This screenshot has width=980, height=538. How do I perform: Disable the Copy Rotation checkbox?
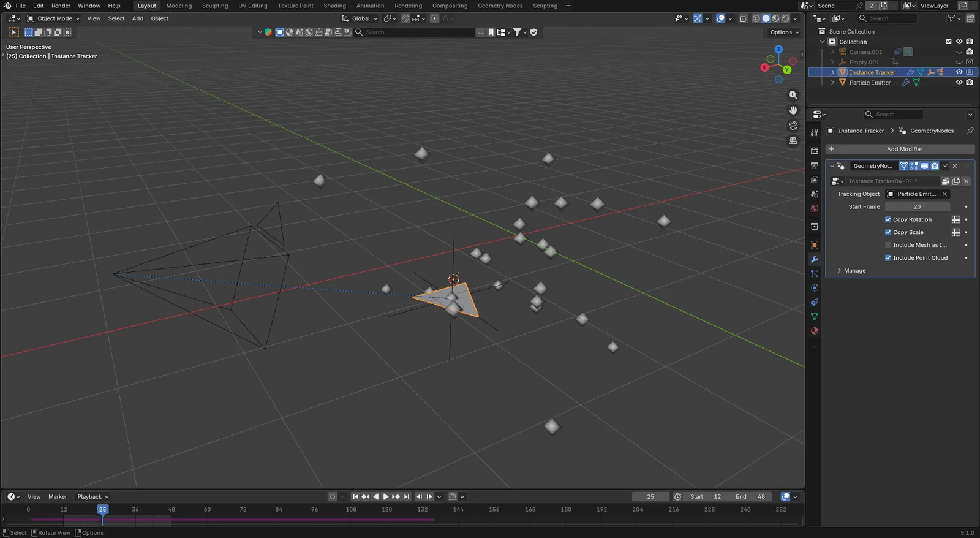pyautogui.click(x=888, y=219)
